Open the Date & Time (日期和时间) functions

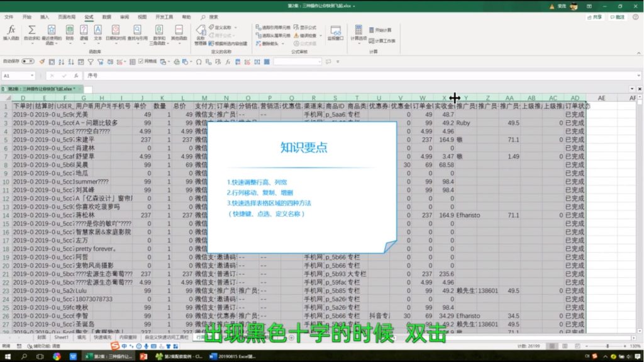coord(116,33)
